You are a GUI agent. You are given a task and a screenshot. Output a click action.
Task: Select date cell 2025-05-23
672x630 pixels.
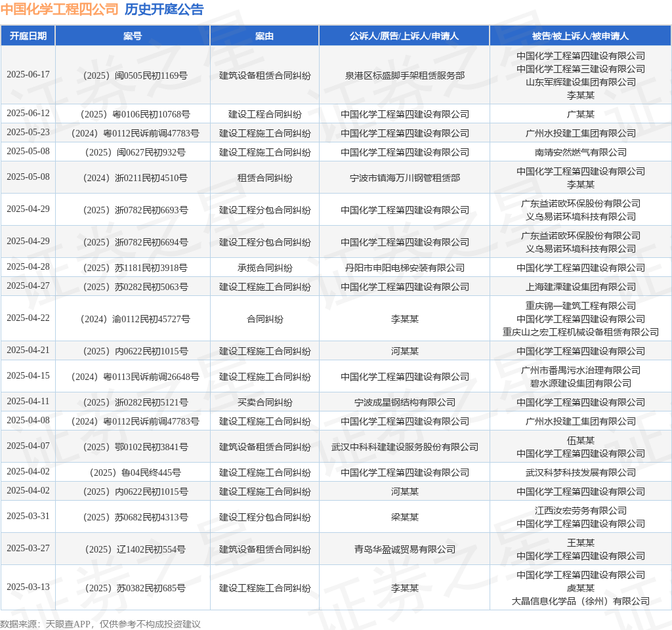coord(28,132)
